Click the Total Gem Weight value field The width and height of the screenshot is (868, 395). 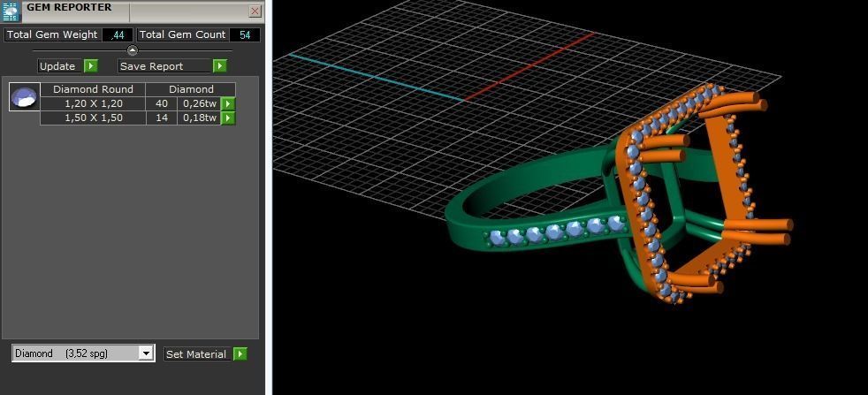[x=118, y=34]
